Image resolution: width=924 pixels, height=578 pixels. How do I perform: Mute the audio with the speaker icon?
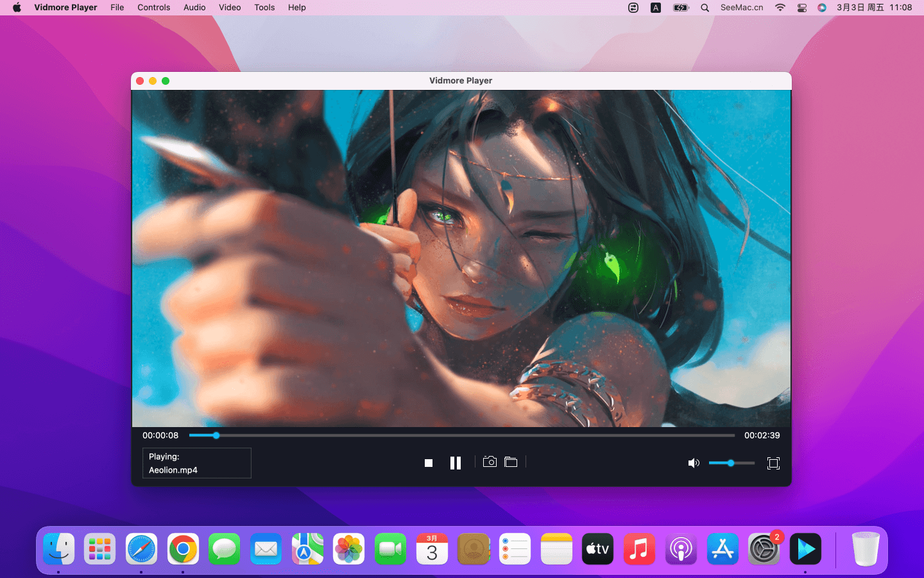[693, 463]
